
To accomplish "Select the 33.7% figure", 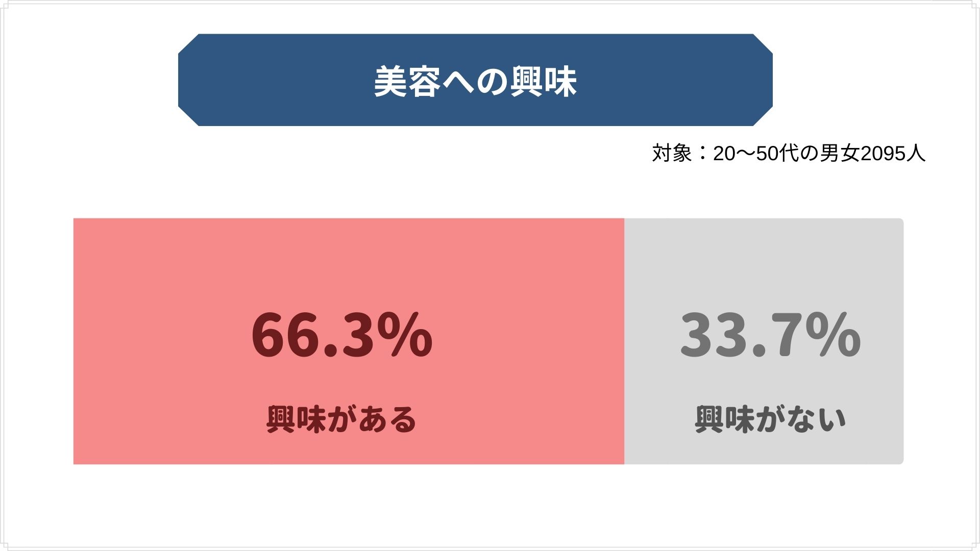I will (770, 336).
